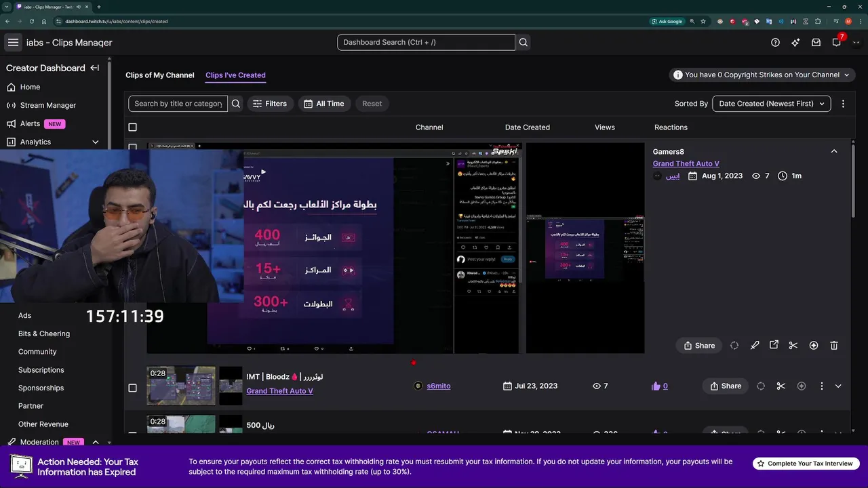868x488 pixels.
Task: Click the Complete Your Tax Interview button
Action: click(806, 464)
